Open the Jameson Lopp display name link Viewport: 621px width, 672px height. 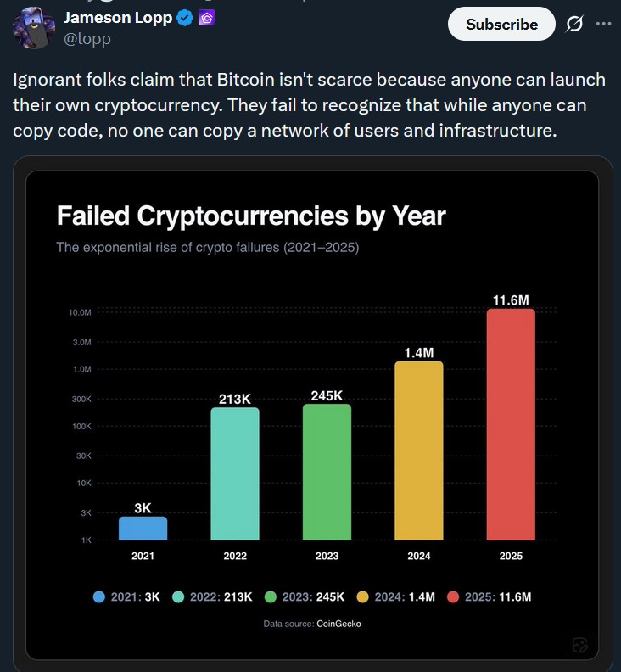(x=118, y=18)
